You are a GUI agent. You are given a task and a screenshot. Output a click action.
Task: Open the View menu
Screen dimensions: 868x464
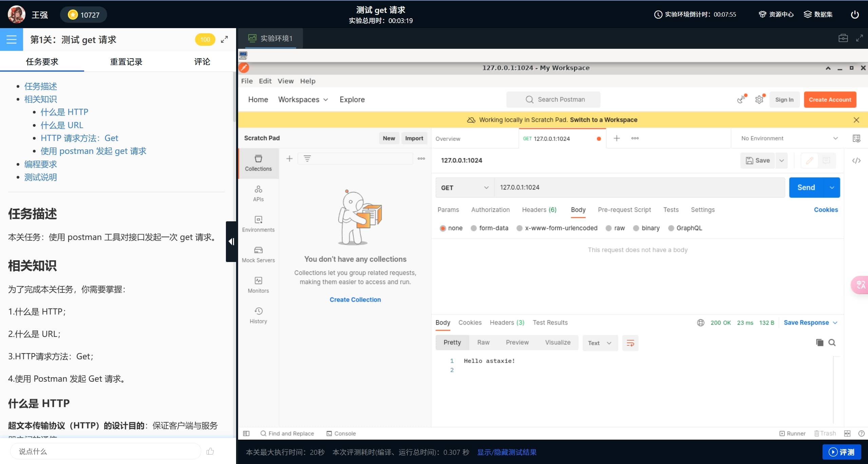coord(285,81)
